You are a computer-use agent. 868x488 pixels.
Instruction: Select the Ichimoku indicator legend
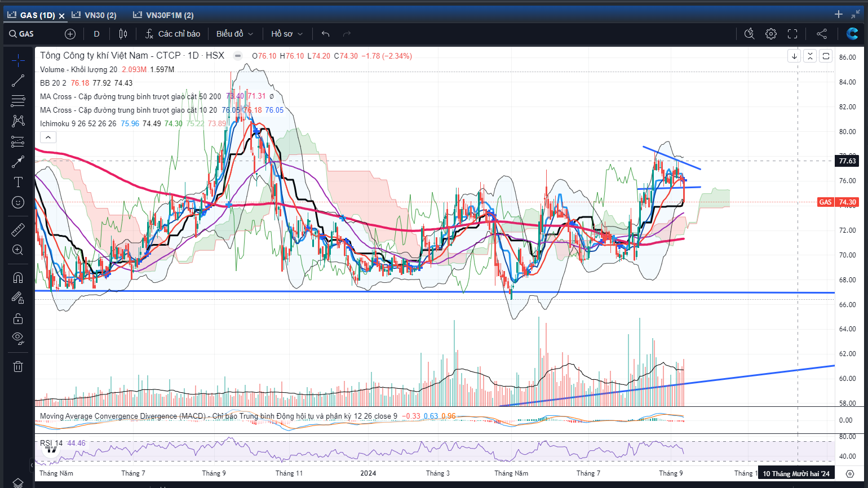point(78,123)
